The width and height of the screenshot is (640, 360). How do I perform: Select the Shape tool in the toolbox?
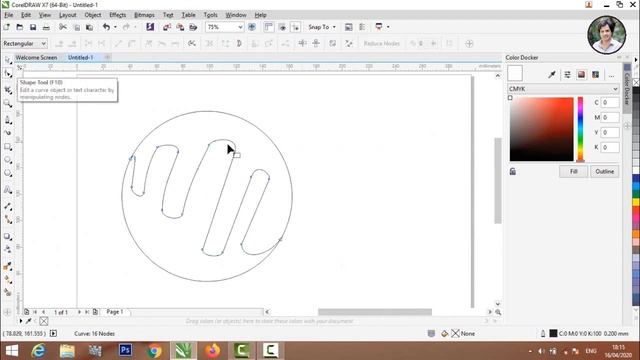pos(8,73)
